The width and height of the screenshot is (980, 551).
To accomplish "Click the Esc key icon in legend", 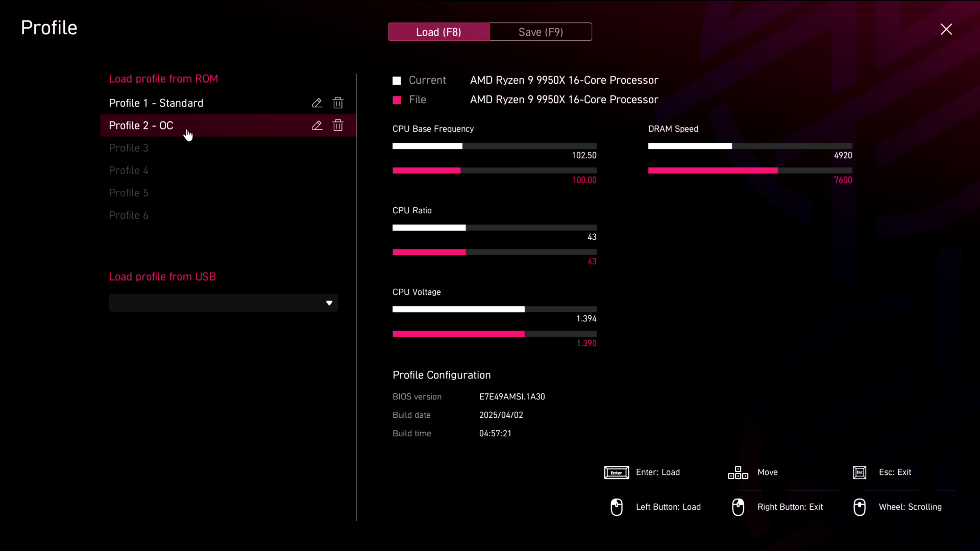I will coord(860,472).
